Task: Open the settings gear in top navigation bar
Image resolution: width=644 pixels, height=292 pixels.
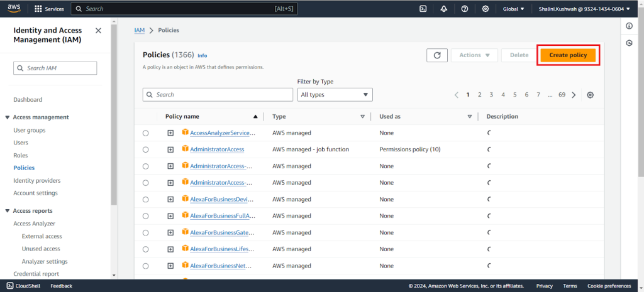Action: click(486, 9)
